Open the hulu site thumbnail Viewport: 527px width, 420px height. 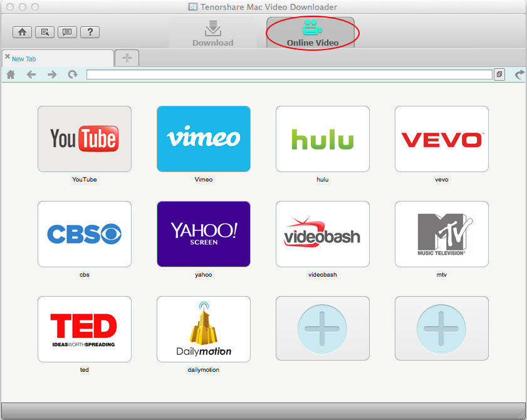(x=323, y=139)
